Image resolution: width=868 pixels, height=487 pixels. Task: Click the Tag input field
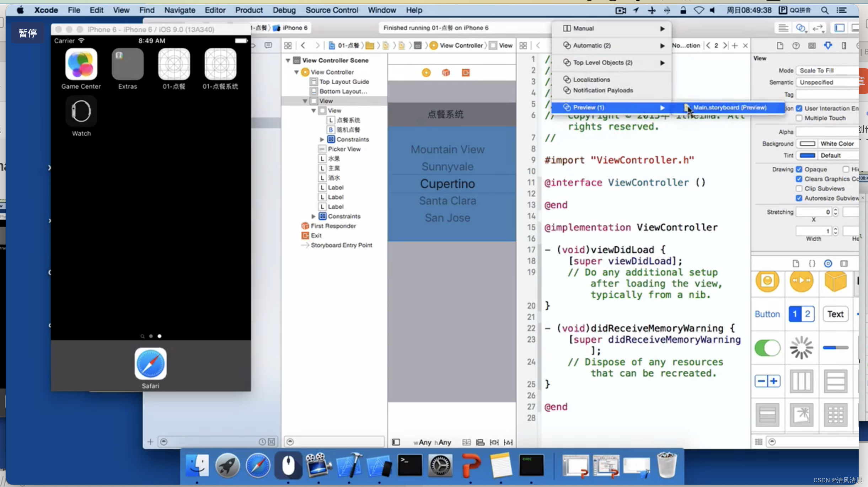pyautogui.click(x=827, y=95)
